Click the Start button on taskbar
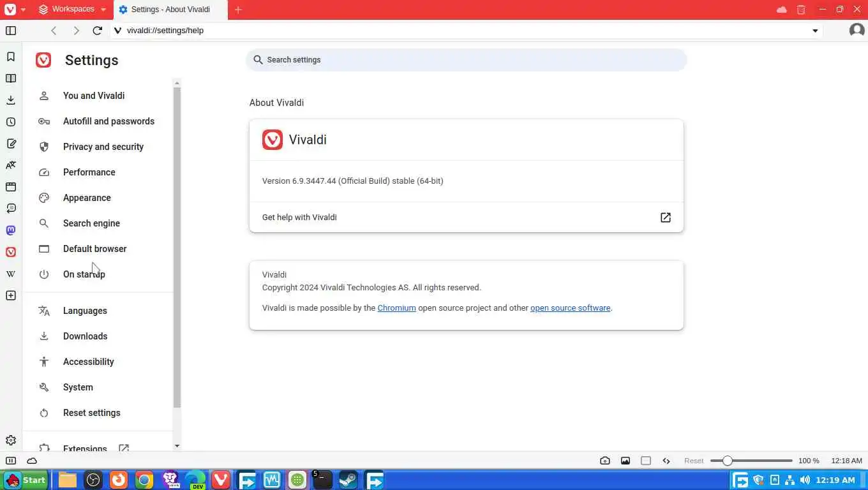Image resolution: width=868 pixels, height=490 pixels. pos(26,480)
